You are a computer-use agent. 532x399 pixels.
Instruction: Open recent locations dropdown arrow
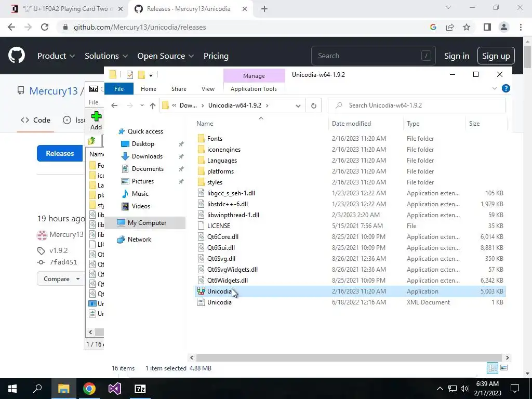pos(142,105)
